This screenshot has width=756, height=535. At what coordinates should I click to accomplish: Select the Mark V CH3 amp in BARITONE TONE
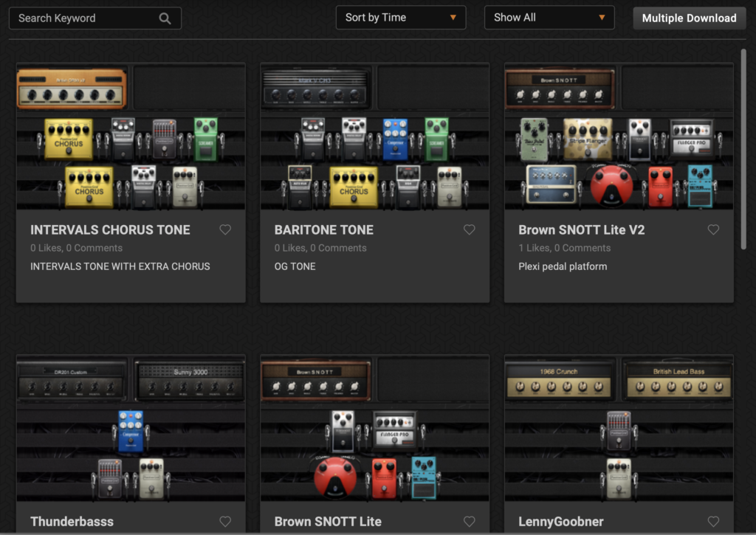316,89
